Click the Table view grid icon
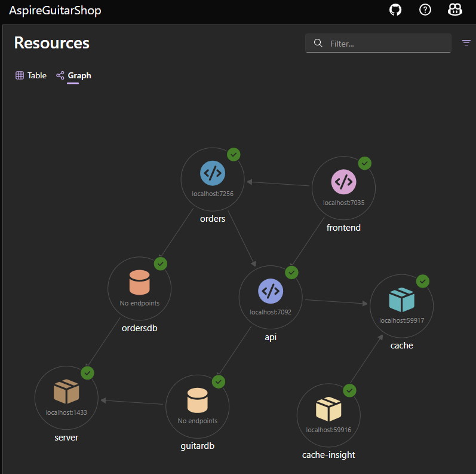Screen dimensions: 476x474 point(20,75)
